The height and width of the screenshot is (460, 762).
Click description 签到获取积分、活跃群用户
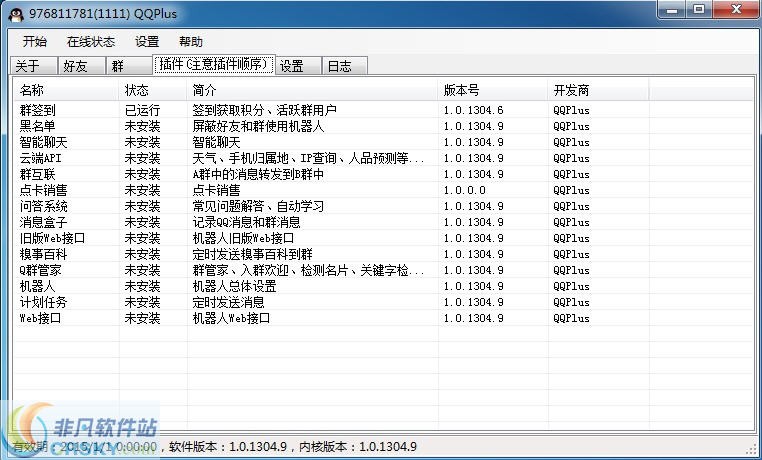(x=264, y=110)
